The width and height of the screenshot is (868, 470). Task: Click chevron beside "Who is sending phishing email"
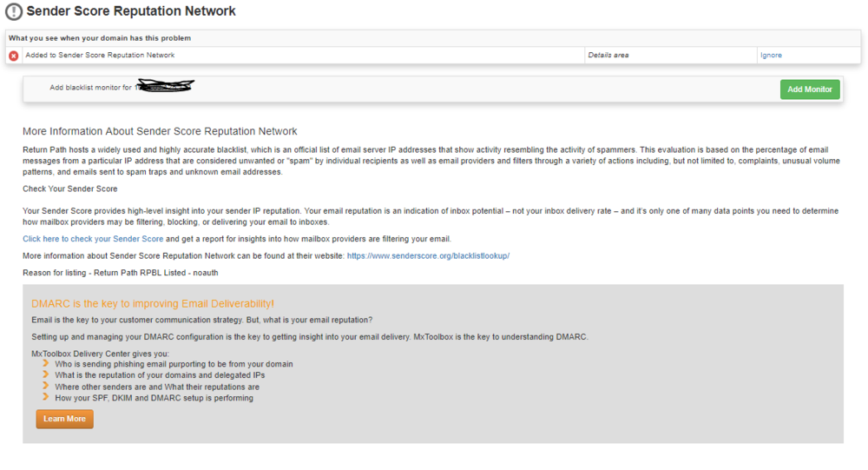[x=45, y=364]
